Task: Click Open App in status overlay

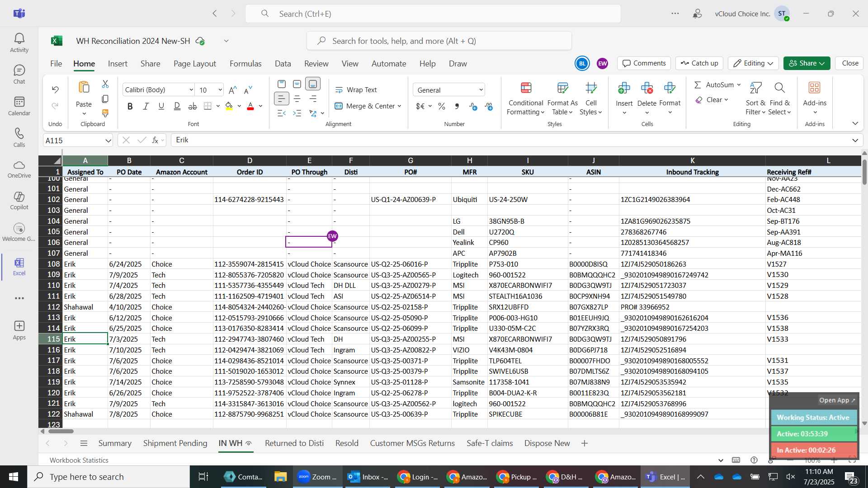Action: click(837, 400)
